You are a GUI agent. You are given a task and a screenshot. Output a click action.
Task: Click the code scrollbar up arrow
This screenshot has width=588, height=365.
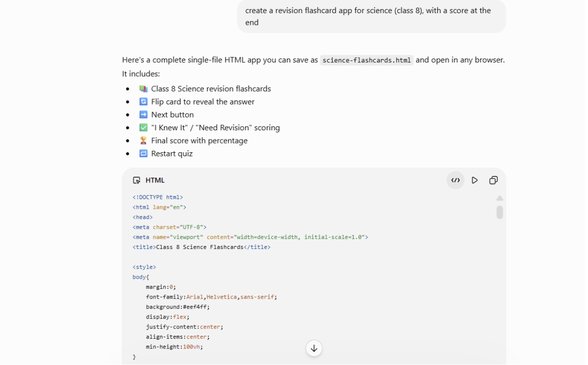500,198
